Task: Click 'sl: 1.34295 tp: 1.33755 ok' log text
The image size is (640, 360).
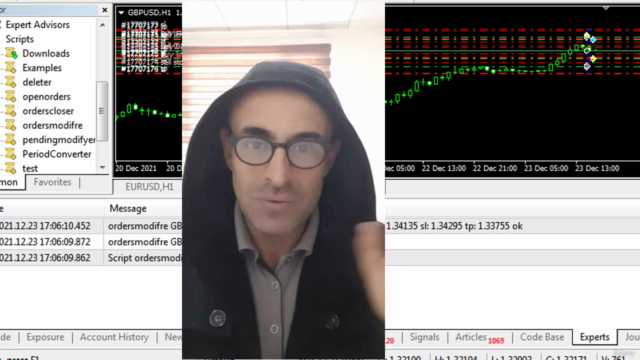Action: 471,226
